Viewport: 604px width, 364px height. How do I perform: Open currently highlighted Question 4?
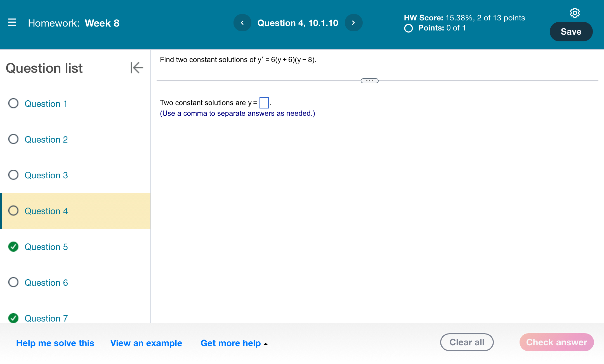pos(46,211)
